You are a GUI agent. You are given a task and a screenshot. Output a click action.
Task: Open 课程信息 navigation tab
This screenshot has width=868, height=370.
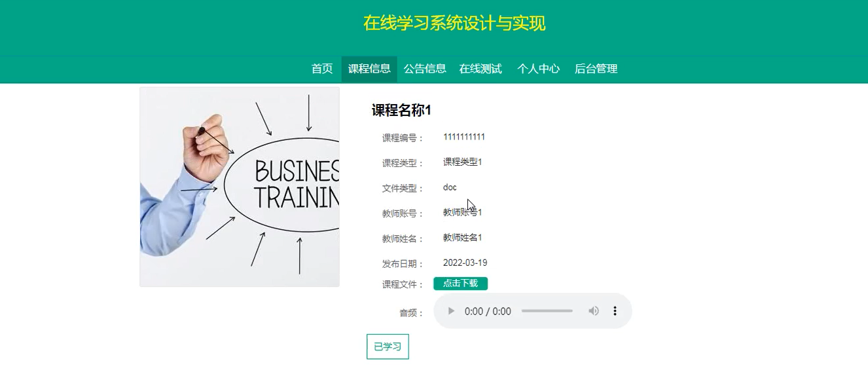click(369, 69)
